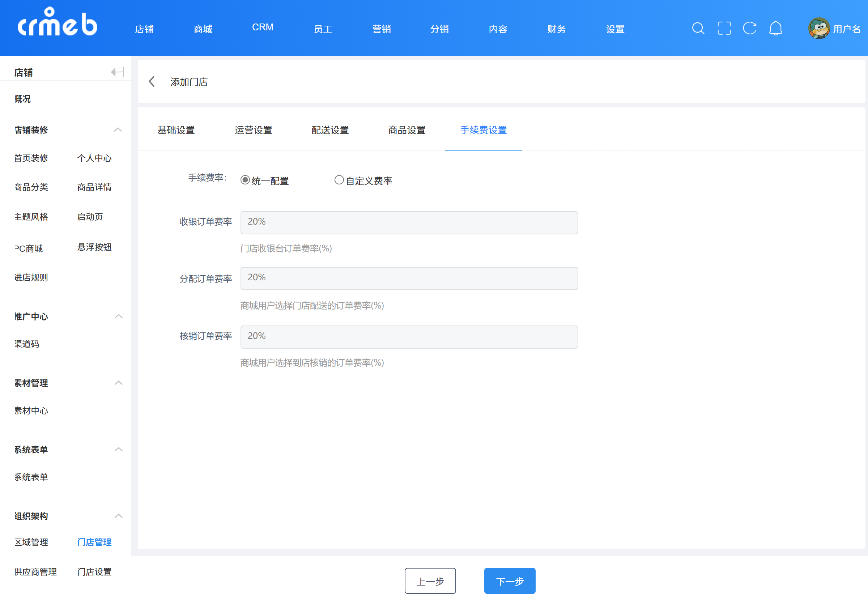Image resolution: width=868 pixels, height=604 pixels.
Task: Click the 收银订单费率 input field
Action: pyautogui.click(x=409, y=223)
